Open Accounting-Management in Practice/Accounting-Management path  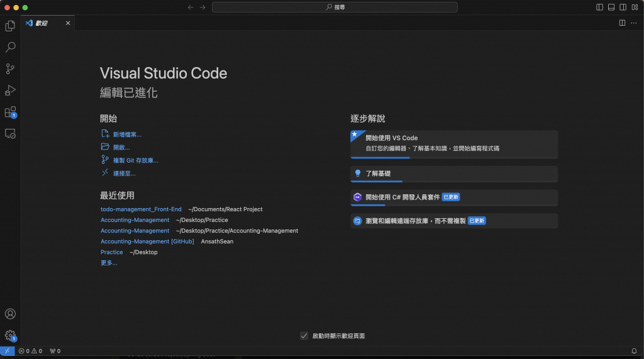[x=135, y=231]
